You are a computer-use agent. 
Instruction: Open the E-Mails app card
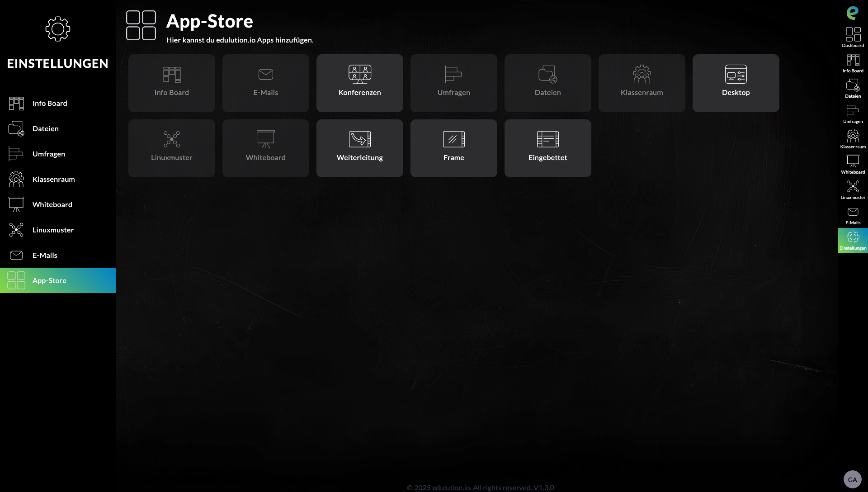coord(266,83)
